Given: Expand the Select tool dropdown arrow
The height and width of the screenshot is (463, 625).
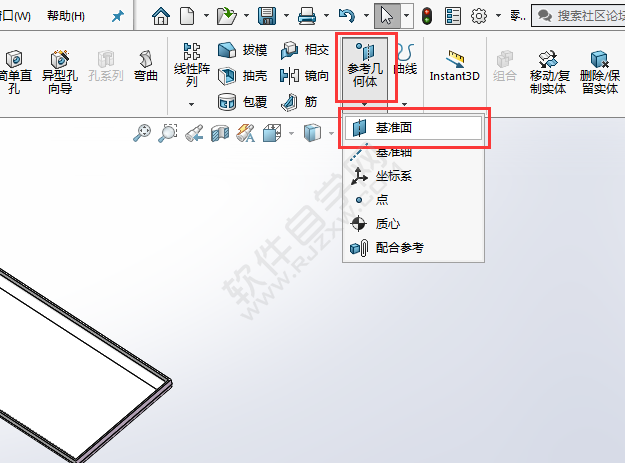Looking at the screenshot, I should (407, 16).
